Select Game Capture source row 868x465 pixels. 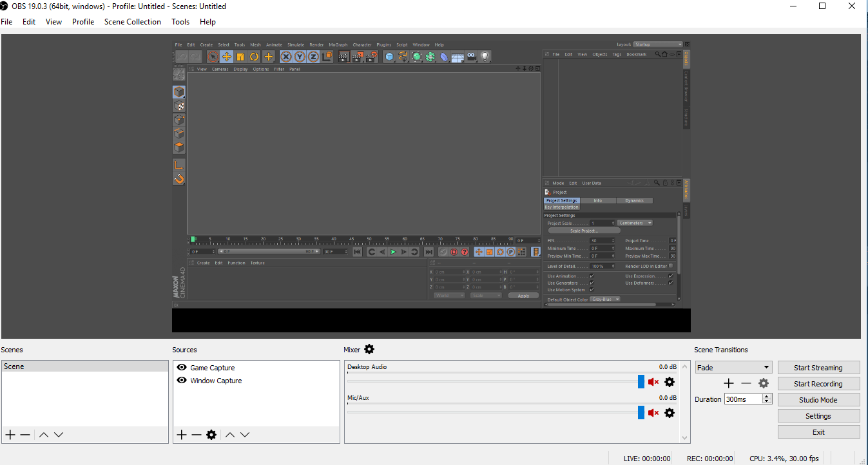[256, 368]
